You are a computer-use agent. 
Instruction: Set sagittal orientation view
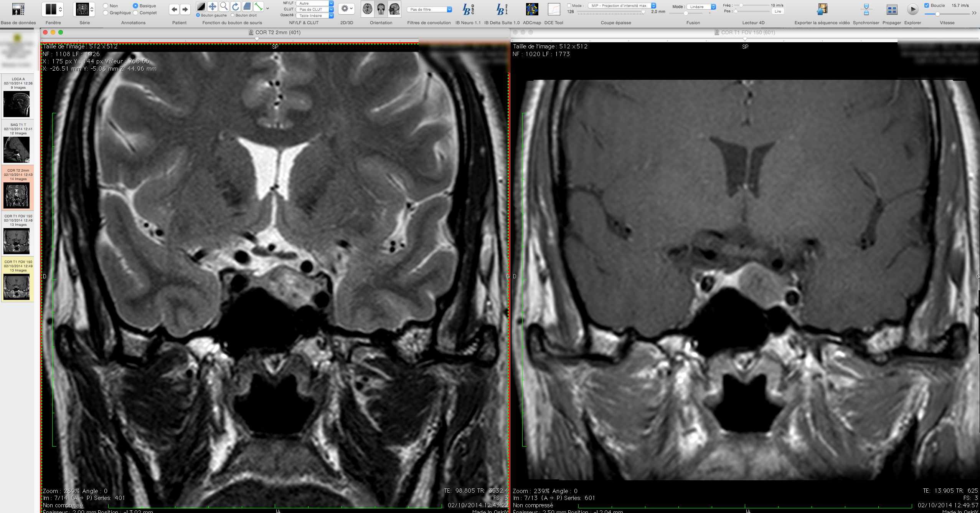coord(394,9)
